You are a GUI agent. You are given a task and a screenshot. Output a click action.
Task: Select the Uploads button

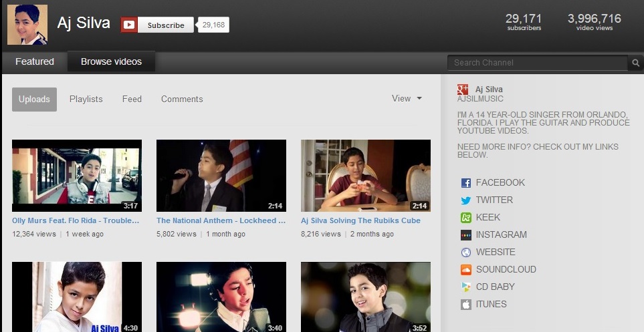coord(34,99)
